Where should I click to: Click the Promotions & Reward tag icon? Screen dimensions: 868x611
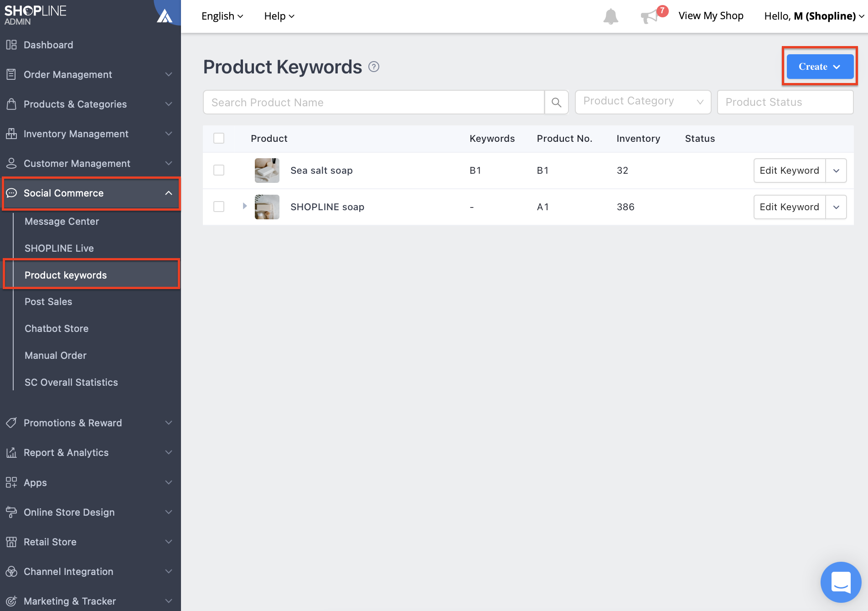point(11,423)
